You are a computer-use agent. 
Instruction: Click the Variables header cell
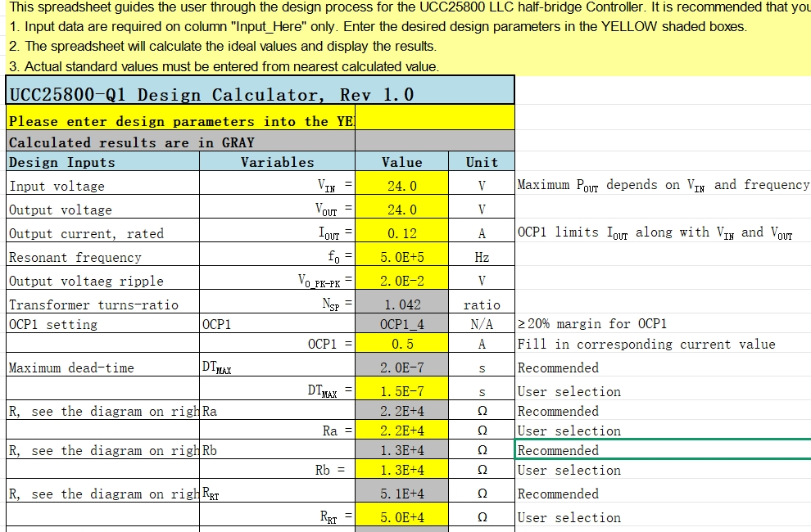pos(277,161)
